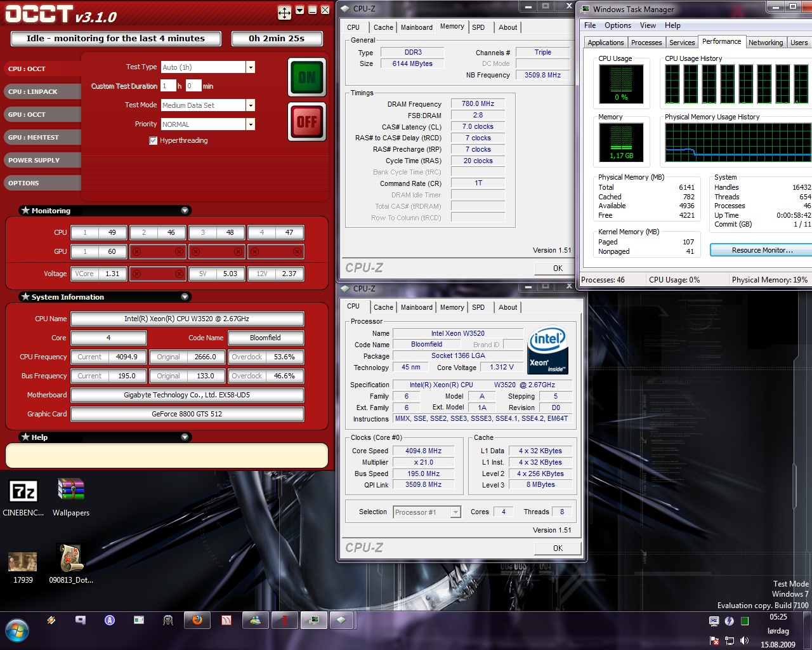812x650 pixels.
Task: Open the Mainboard tab in the lower CPU-Z window
Action: click(x=417, y=307)
